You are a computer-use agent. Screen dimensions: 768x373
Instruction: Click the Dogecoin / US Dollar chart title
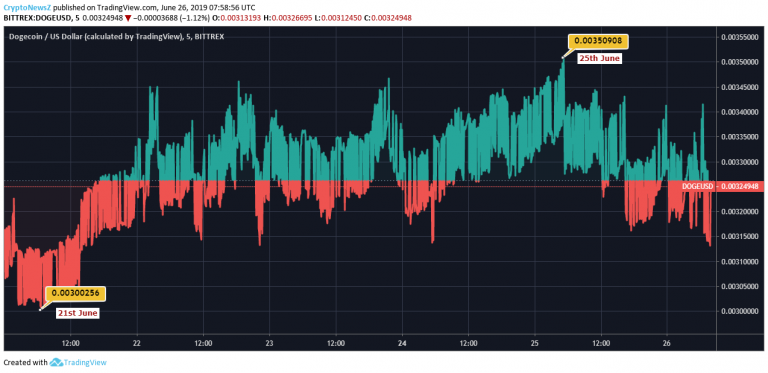(x=117, y=37)
